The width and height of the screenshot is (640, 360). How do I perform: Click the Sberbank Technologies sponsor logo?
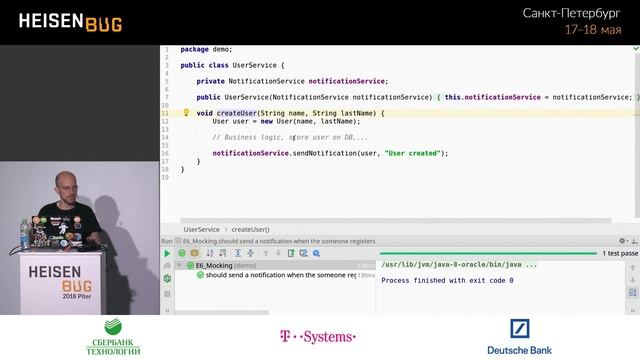(113, 337)
